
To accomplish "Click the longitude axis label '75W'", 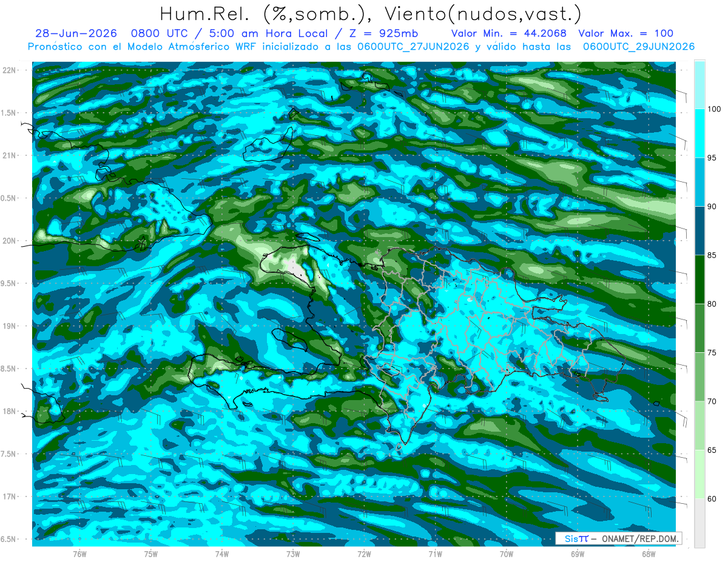I will [150, 554].
